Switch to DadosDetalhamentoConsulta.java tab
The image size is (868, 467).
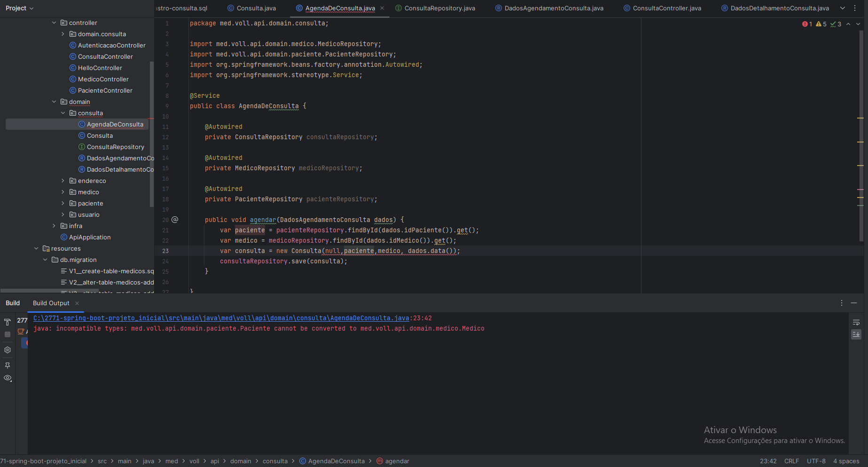click(775, 8)
